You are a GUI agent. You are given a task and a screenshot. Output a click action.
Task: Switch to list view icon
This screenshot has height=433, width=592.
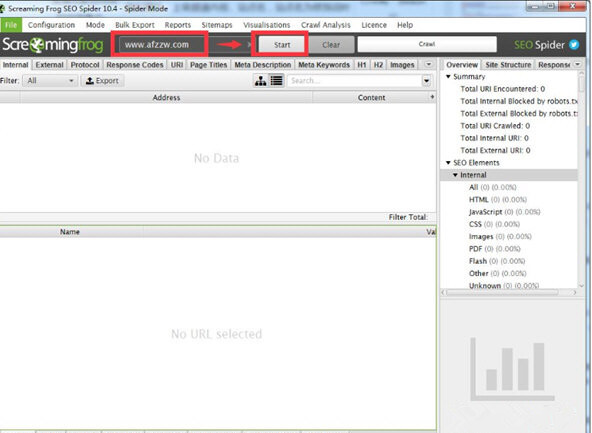[x=276, y=80]
